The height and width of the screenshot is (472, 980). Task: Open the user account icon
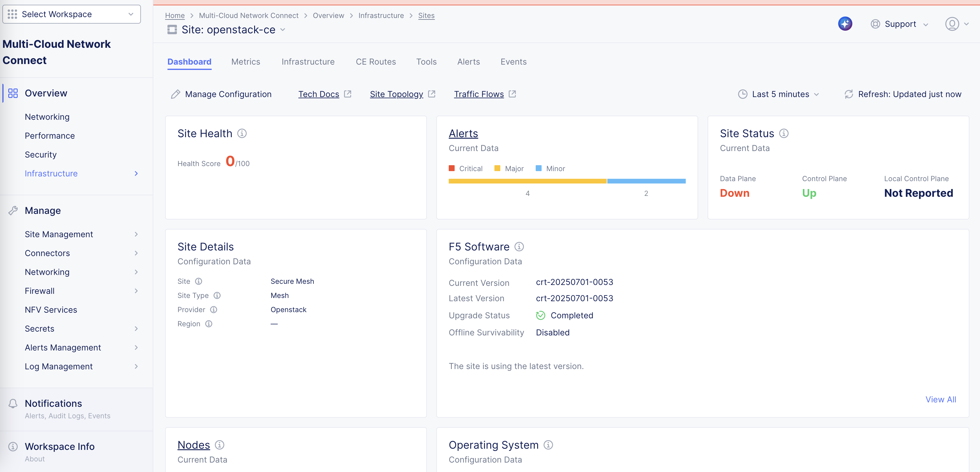952,24
